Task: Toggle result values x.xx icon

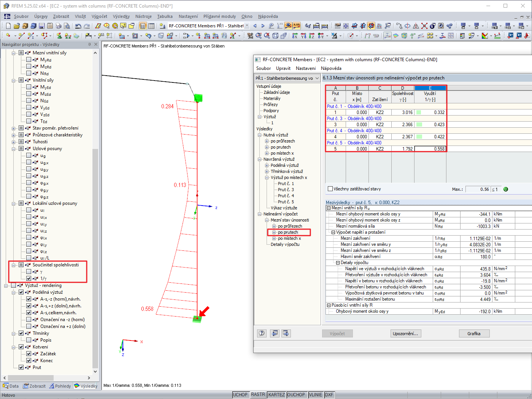Action: point(297,26)
